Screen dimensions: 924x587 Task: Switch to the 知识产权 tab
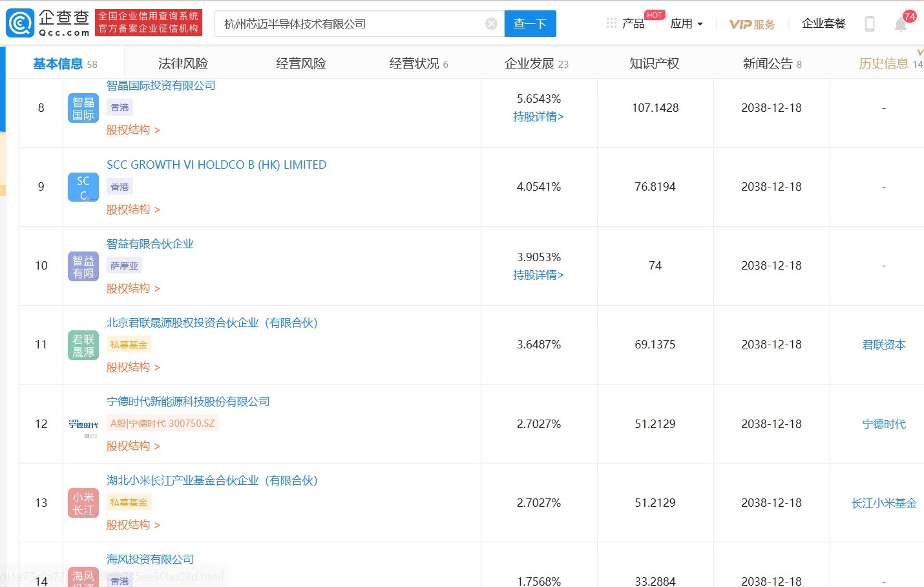655,63
